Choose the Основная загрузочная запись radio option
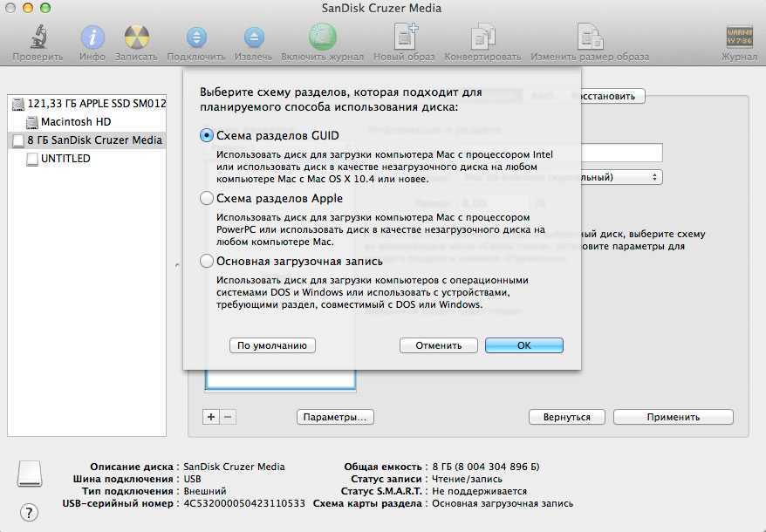 207,262
